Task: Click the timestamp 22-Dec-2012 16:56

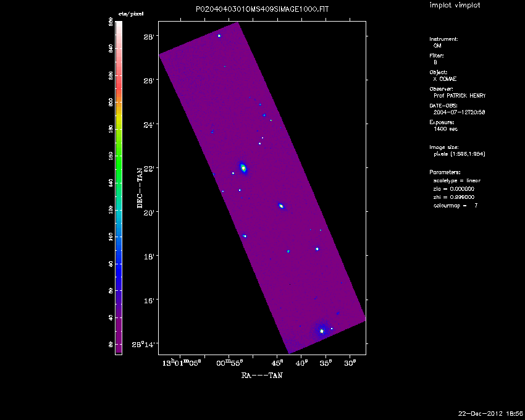Action: 490,413
